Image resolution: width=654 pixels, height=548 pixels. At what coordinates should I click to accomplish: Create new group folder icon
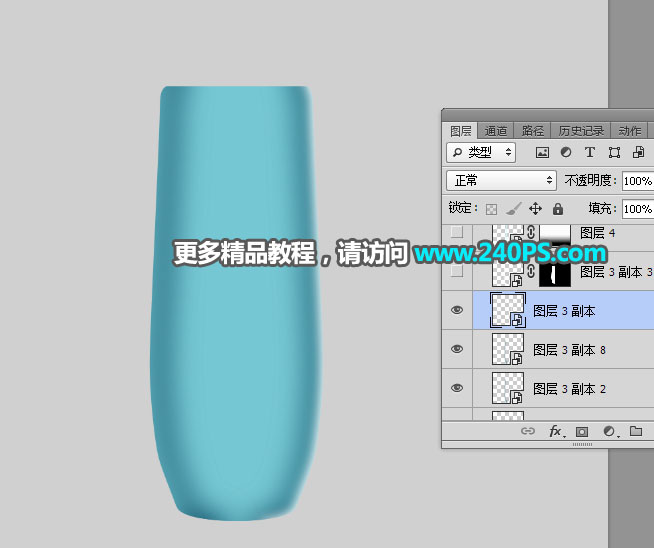tap(636, 431)
